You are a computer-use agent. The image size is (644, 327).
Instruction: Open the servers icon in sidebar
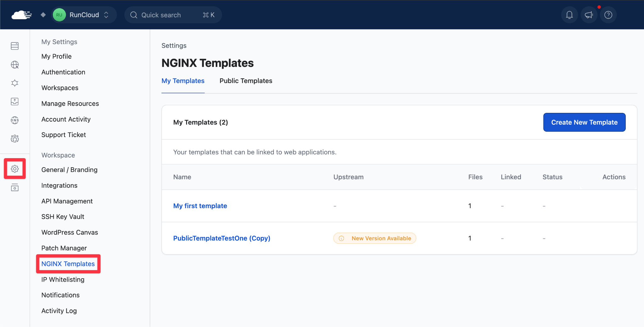tap(15, 46)
